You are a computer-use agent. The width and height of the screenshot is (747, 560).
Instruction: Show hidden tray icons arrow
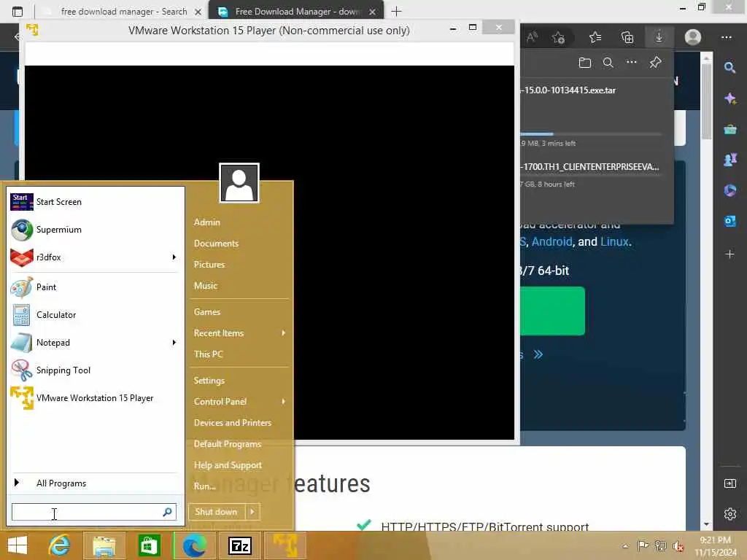[625, 546]
